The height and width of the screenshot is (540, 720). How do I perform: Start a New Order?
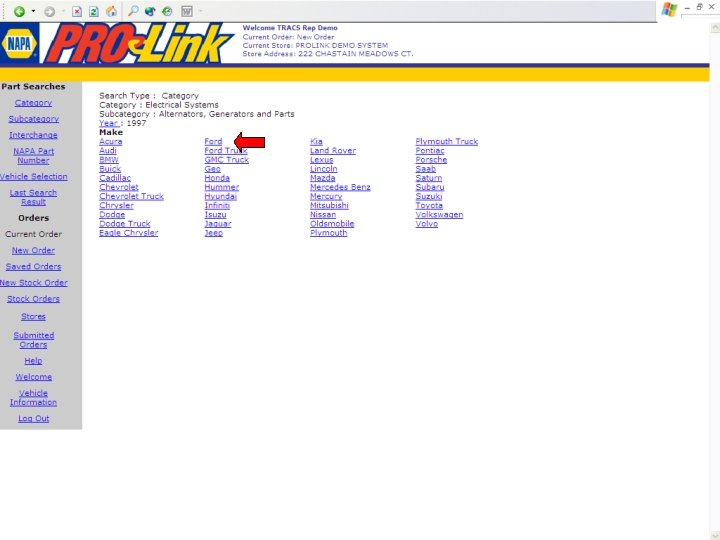tap(33, 250)
